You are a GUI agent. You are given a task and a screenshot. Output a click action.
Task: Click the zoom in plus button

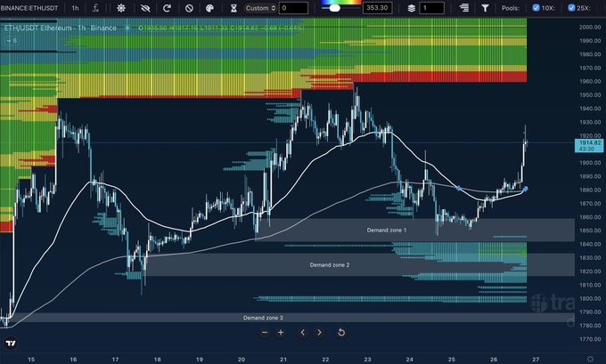coord(281,332)
